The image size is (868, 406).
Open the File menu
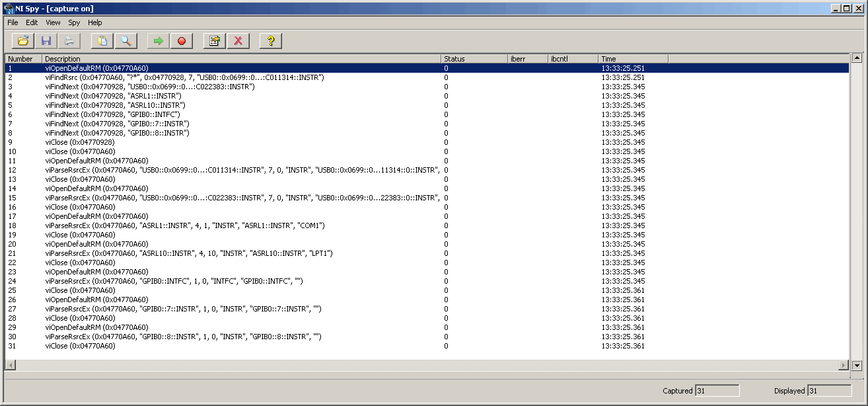[x=13, y=22]
